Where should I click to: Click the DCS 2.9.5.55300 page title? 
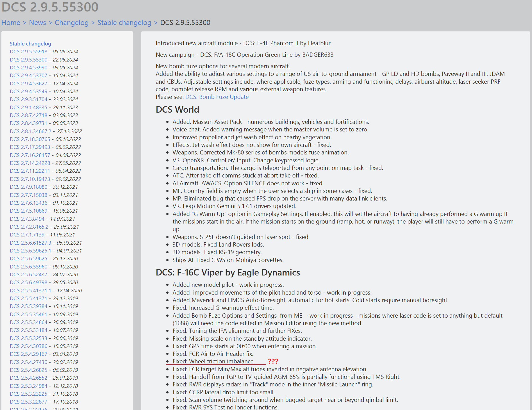click(x=50, y=7)
